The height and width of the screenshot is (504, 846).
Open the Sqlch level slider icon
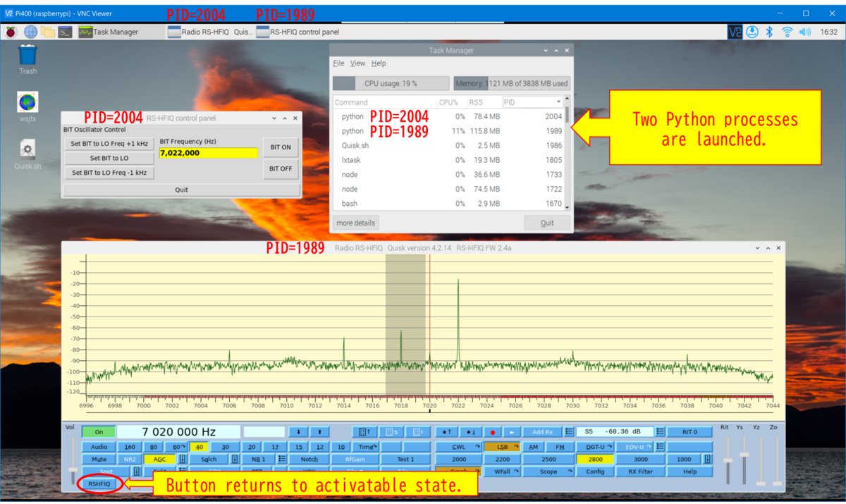click(235, 459)
